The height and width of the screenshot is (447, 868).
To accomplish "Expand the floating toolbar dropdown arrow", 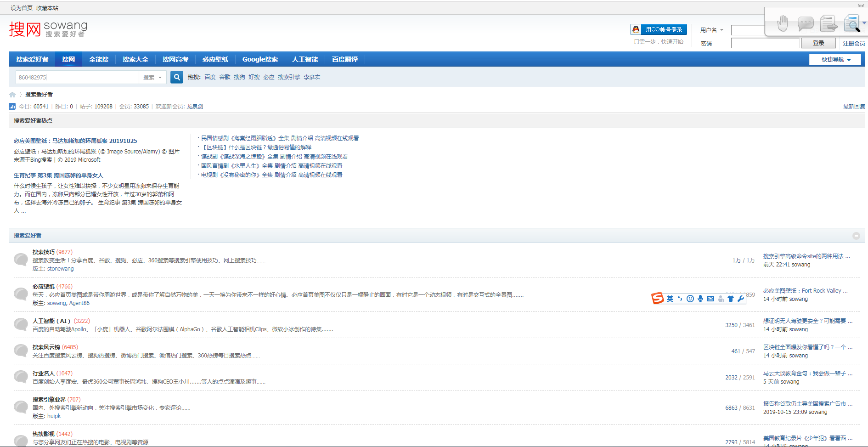I will click(x=864, y=23).
